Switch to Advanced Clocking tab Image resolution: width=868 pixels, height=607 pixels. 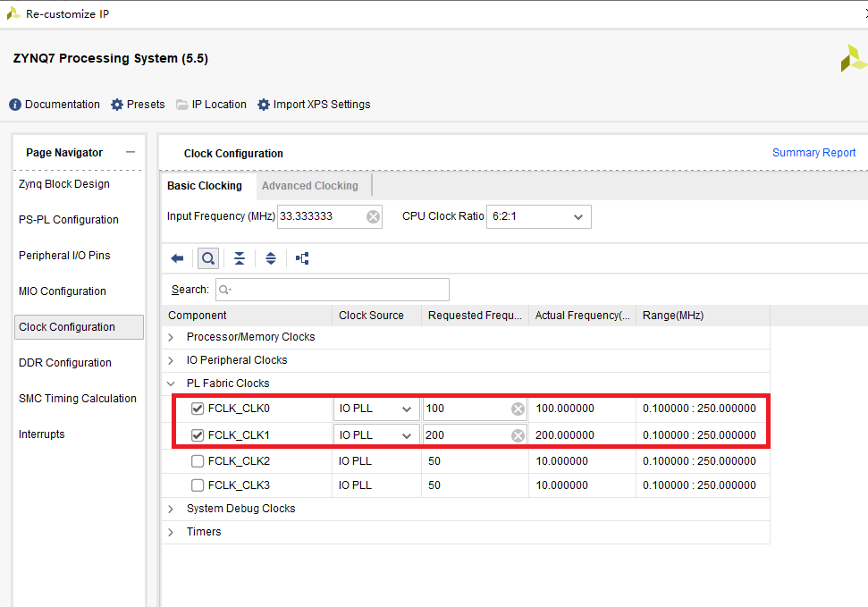[310, 186]
